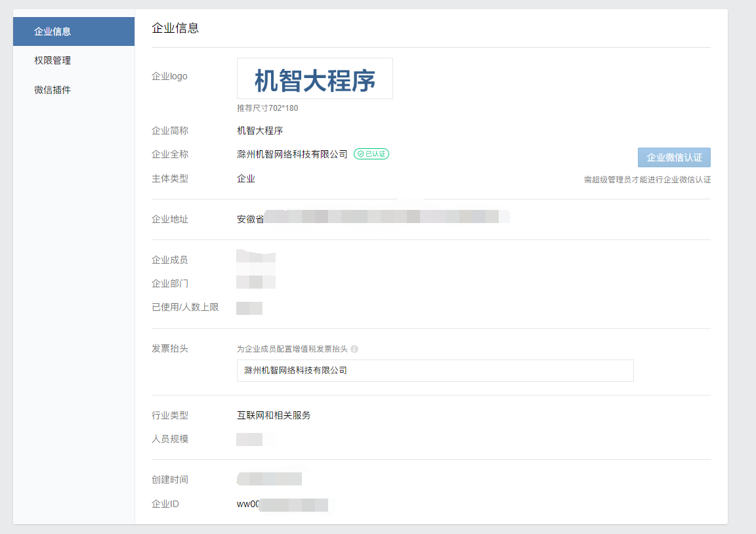The height and width of the screenshot is (534, 756).
Task: Click the 推荐尺寸702*180 hint text
Action: tap(268, 108)
